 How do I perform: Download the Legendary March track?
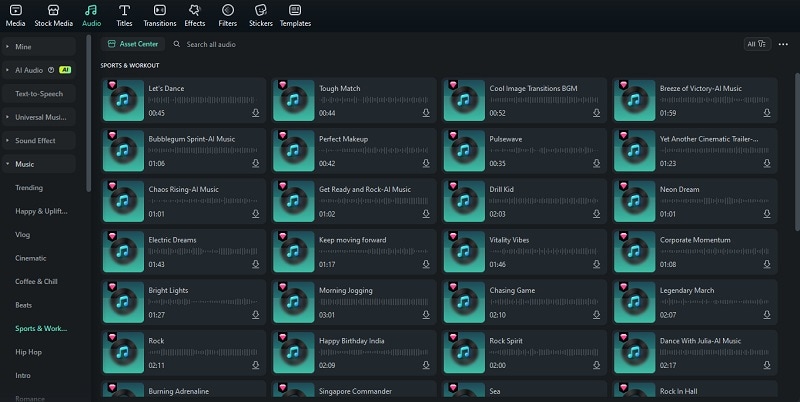click(x=767, y=315)
